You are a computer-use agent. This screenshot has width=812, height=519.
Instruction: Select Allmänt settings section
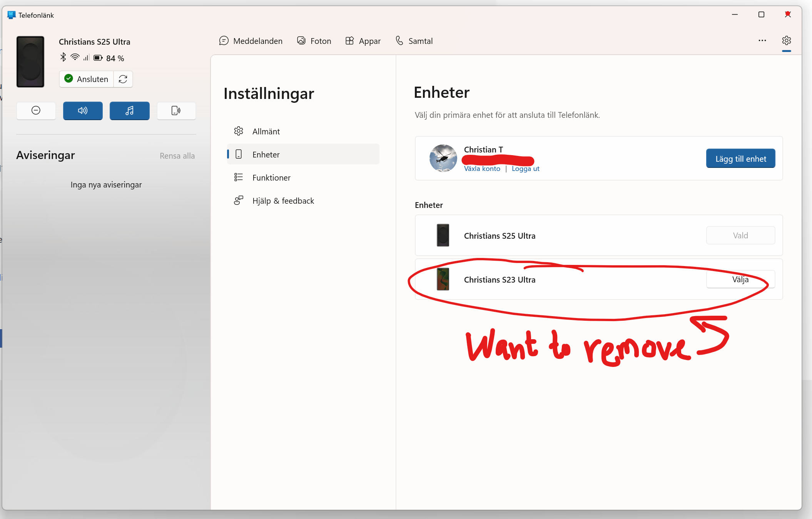pyautogui.click(x=303, y=131)
